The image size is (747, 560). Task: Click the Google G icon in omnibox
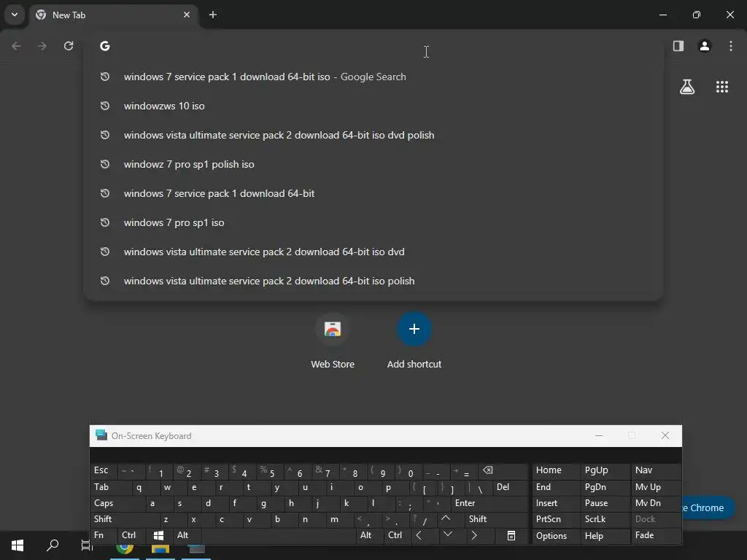(x=105, y=46)
